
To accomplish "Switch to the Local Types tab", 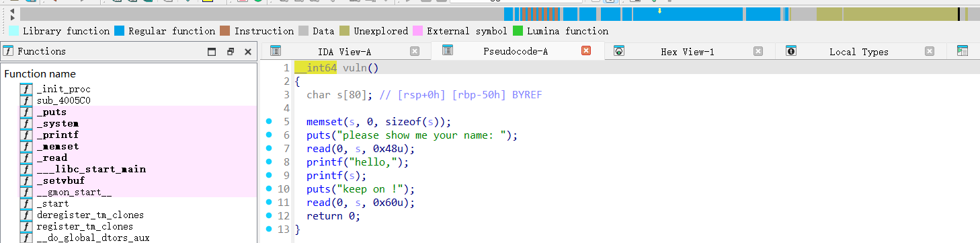I will click(859, 52).
